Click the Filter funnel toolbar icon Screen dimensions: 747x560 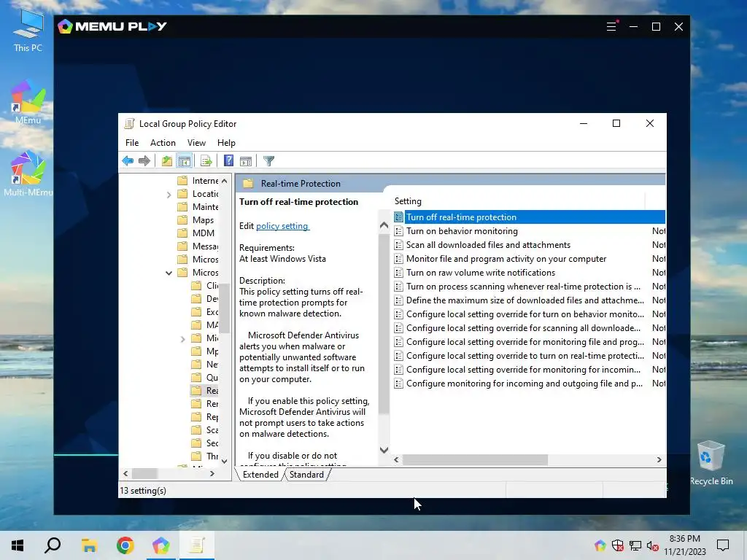[268, 161]
